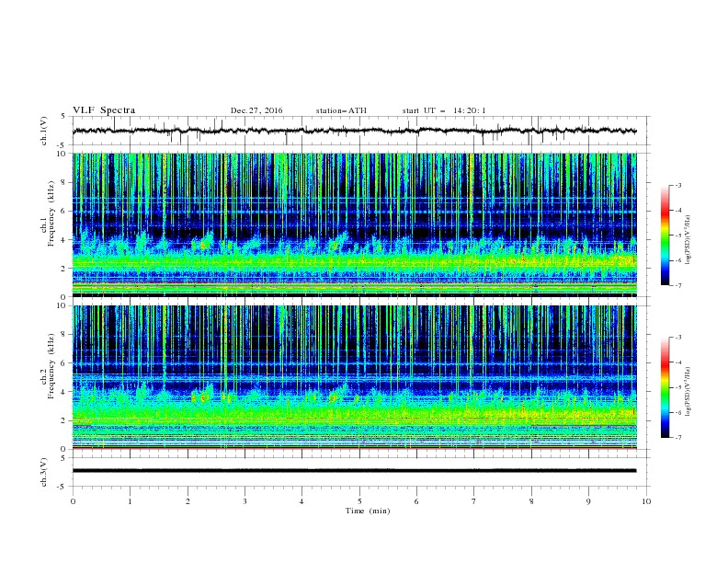
Task: Click the 'Time (min)' axis label
Action: click(368, 511)
